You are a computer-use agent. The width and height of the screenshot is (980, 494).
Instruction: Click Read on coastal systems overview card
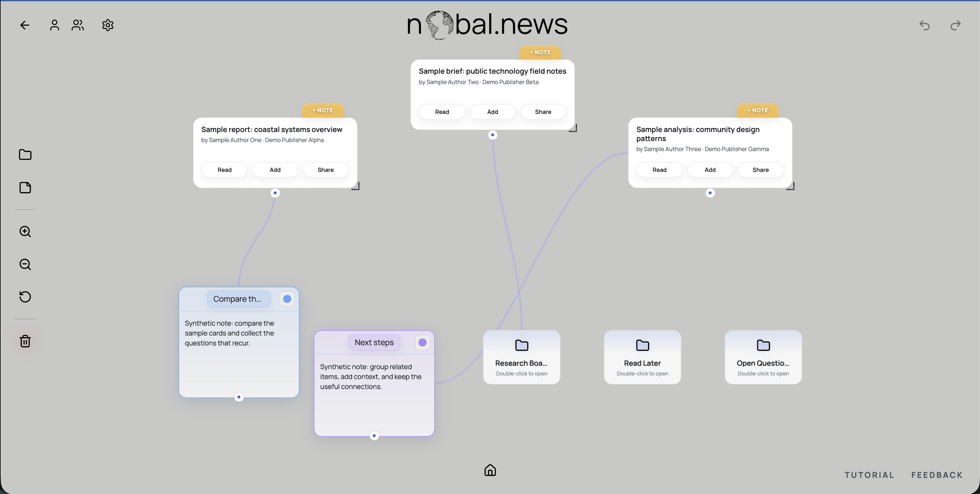(224, 170)
